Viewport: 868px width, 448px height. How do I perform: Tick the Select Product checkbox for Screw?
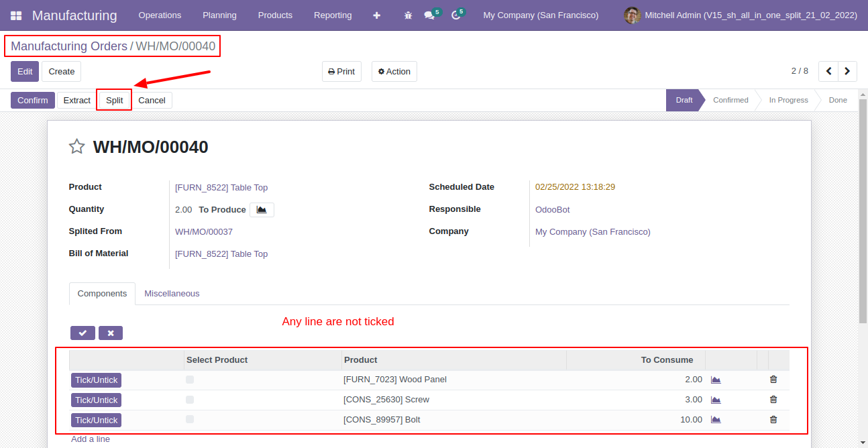point(190,400)
